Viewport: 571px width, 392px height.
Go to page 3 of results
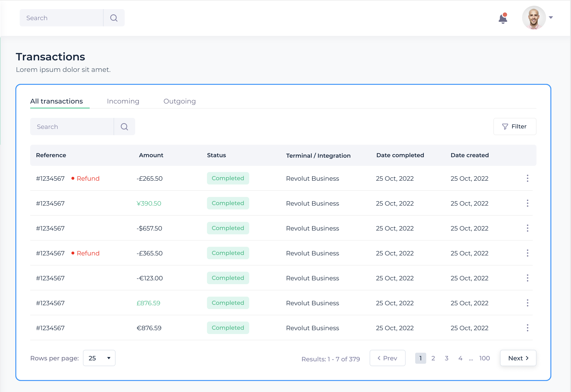click(446, 358)
